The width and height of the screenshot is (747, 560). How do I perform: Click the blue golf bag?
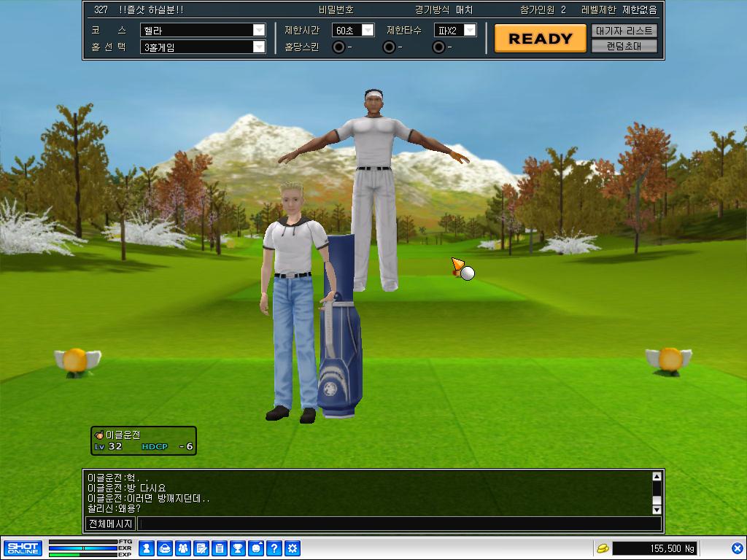(340, 327)
